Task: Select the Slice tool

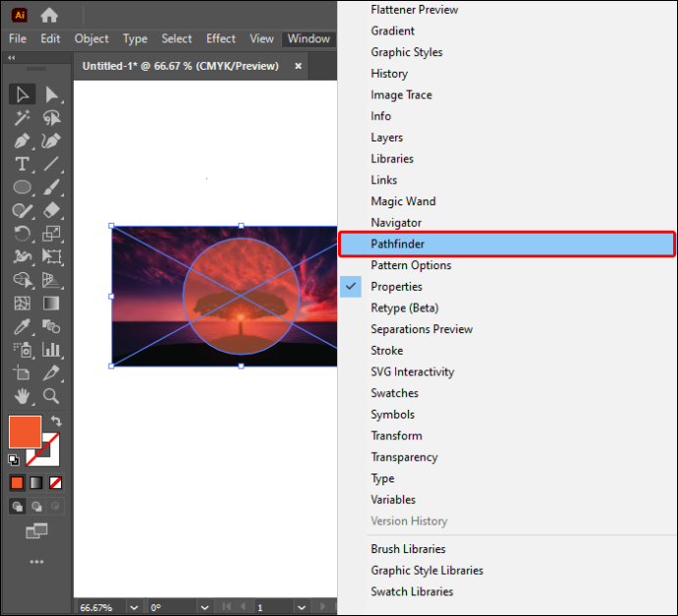Action: pos(51,373)
